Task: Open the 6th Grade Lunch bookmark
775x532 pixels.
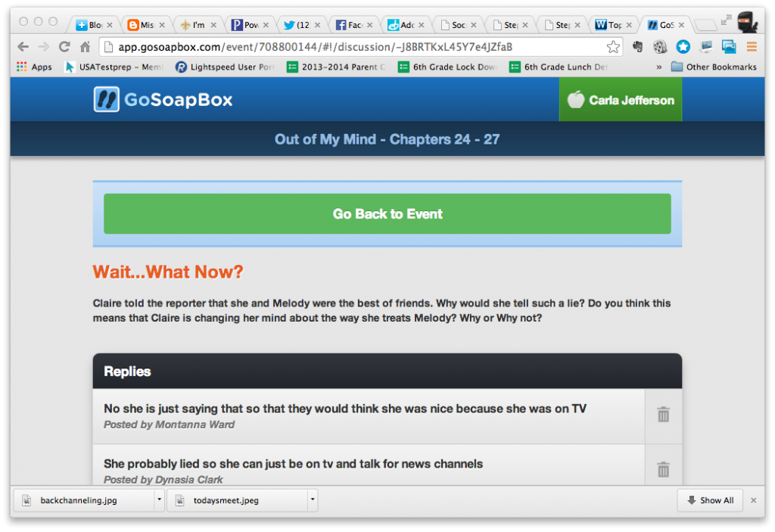Action: pos(559,67)
